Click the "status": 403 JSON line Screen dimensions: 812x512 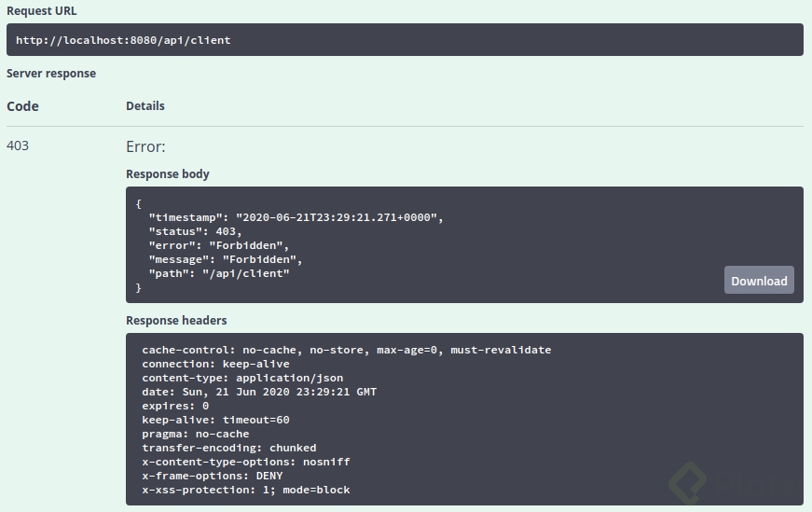(x=195, y=231)
